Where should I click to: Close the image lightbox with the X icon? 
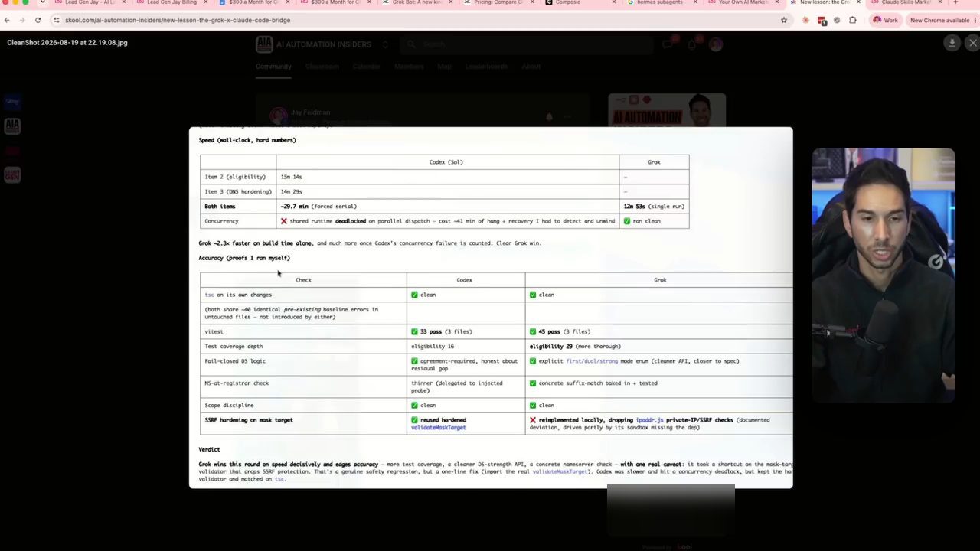[x=972, y=43]
